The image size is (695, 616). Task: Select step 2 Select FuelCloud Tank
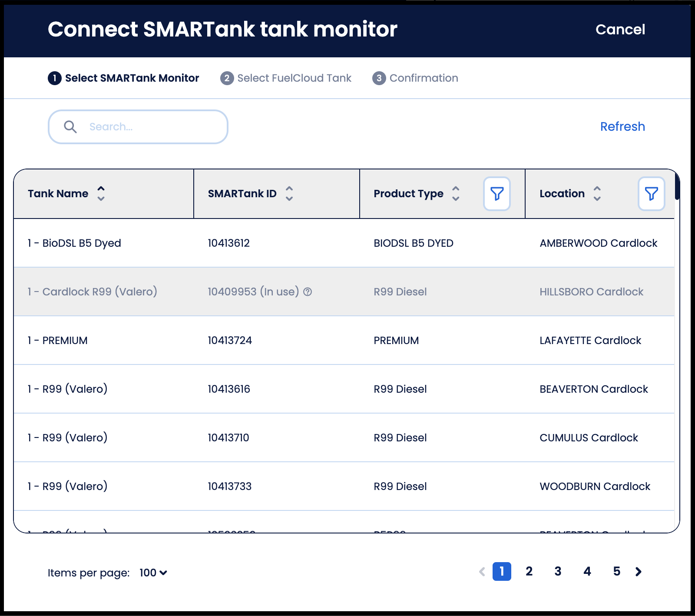click(286, 78)
